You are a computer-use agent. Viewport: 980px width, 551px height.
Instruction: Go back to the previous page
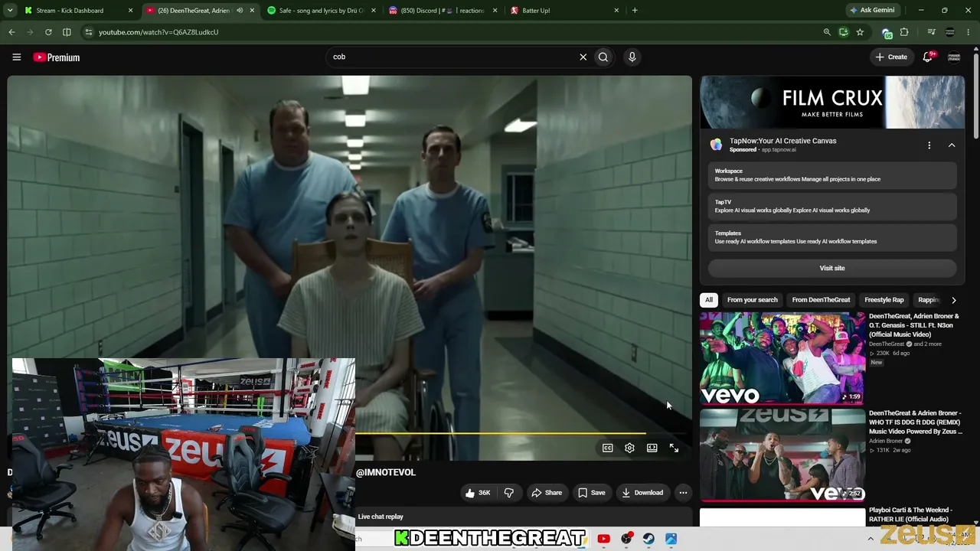coord(11,32)
